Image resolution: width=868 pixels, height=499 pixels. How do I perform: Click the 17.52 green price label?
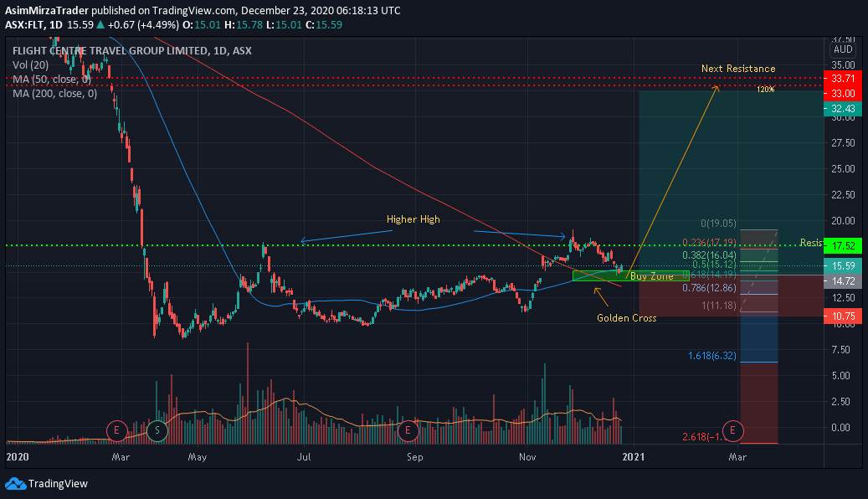(x=843, y=245)
